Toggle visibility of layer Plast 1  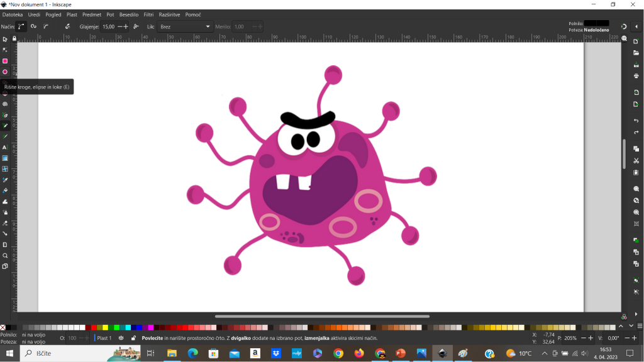(121, 338)
